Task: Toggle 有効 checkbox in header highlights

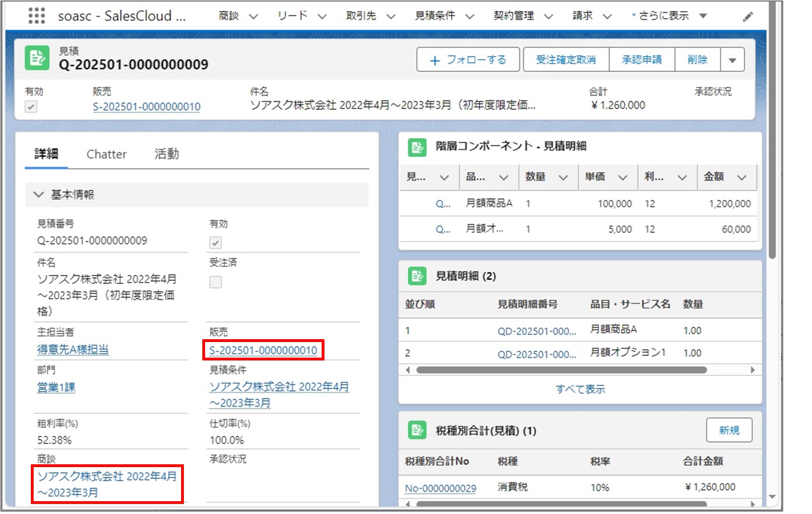Action: coord(31,107)
